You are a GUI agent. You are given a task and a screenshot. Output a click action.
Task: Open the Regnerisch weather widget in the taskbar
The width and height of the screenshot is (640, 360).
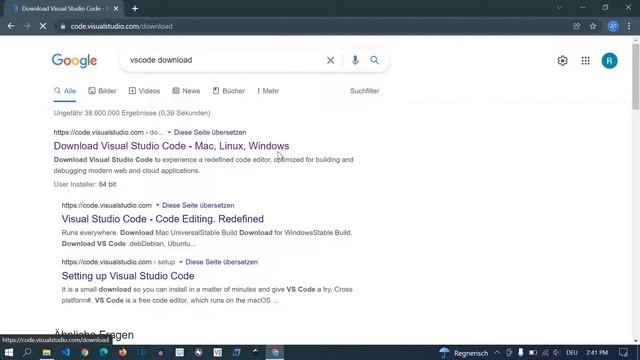[464, 353]
